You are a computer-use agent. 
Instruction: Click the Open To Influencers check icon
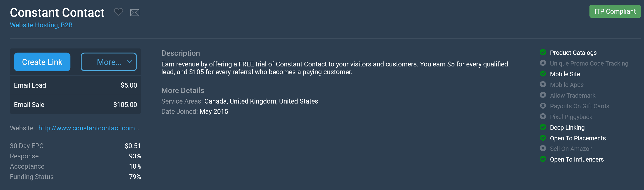coord(543,159)
